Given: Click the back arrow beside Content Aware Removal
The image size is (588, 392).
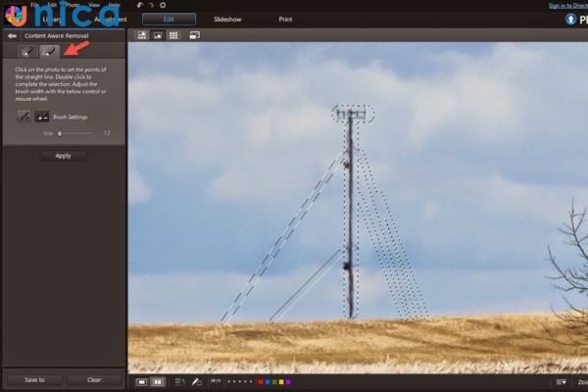Looking at the screenshot, I should pyautogui.click(x=12, y=35).
